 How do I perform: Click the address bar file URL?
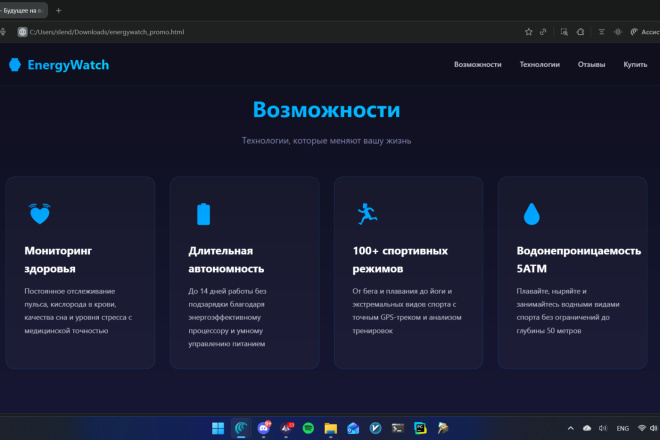click(107, 32)
